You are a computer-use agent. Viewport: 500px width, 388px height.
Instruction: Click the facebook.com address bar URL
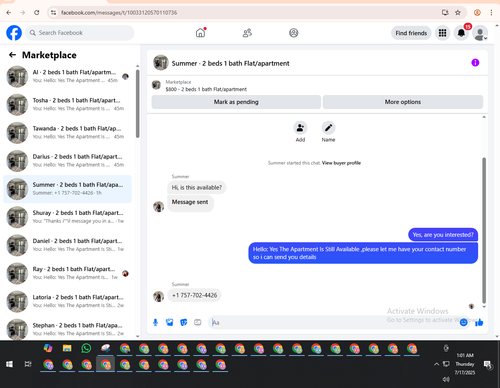[119, 13]
